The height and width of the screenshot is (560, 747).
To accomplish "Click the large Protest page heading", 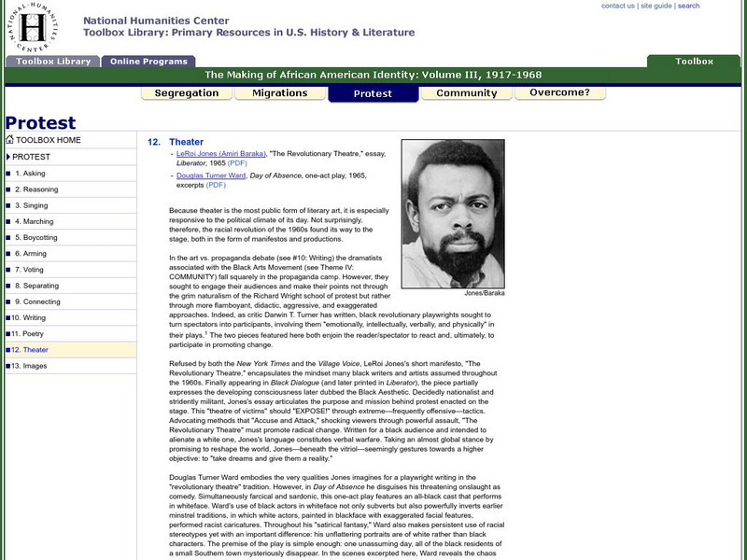I will click(x=40, y=122).
